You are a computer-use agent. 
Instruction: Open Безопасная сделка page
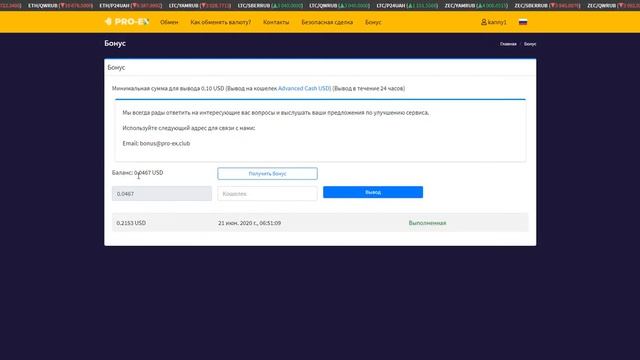pos(327,22)
